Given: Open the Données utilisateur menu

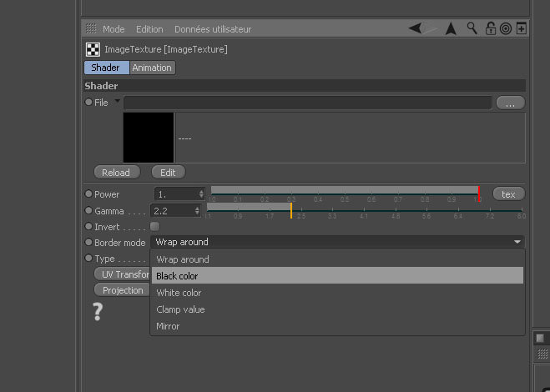Looking at the screenshot, I should pos(213,29).
